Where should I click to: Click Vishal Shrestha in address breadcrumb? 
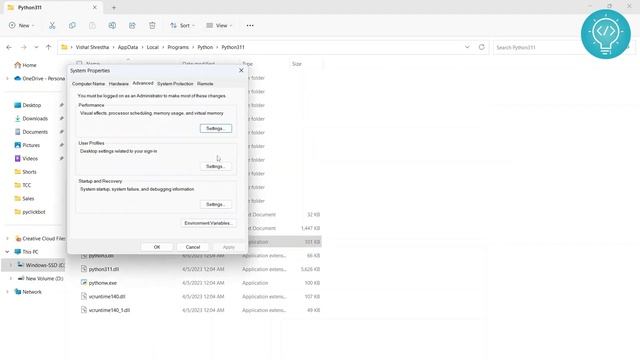click(92, 47)
